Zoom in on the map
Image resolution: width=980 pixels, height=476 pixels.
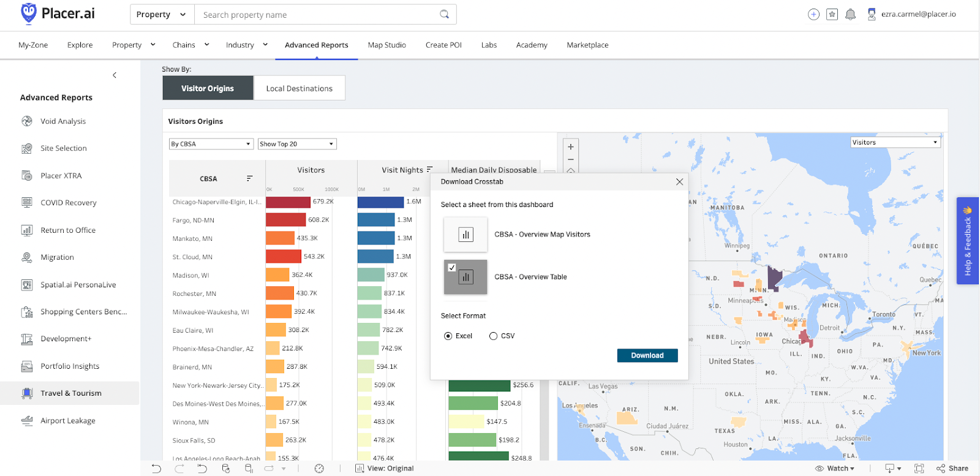pos(571,147)
